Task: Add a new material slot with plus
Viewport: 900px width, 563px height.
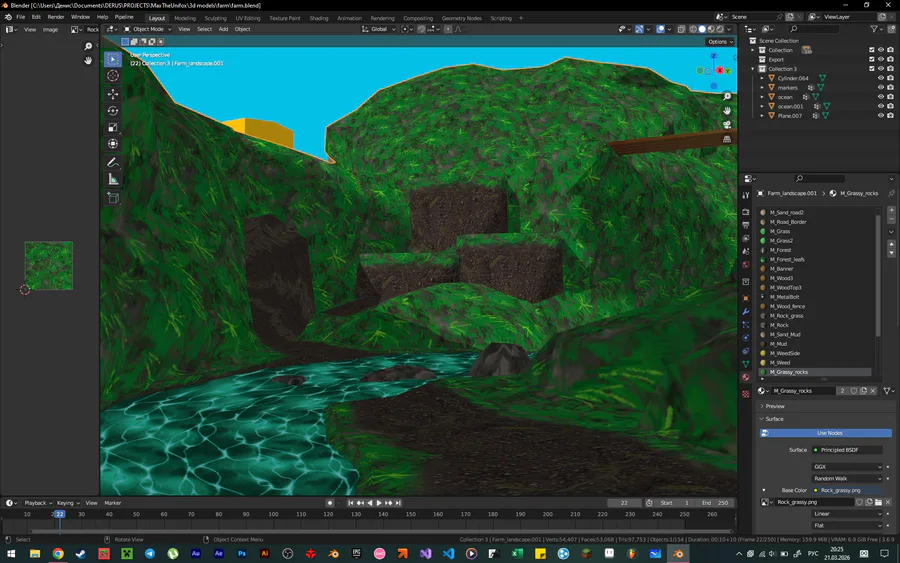Action: pyautogui.click(x=891, y=210)
